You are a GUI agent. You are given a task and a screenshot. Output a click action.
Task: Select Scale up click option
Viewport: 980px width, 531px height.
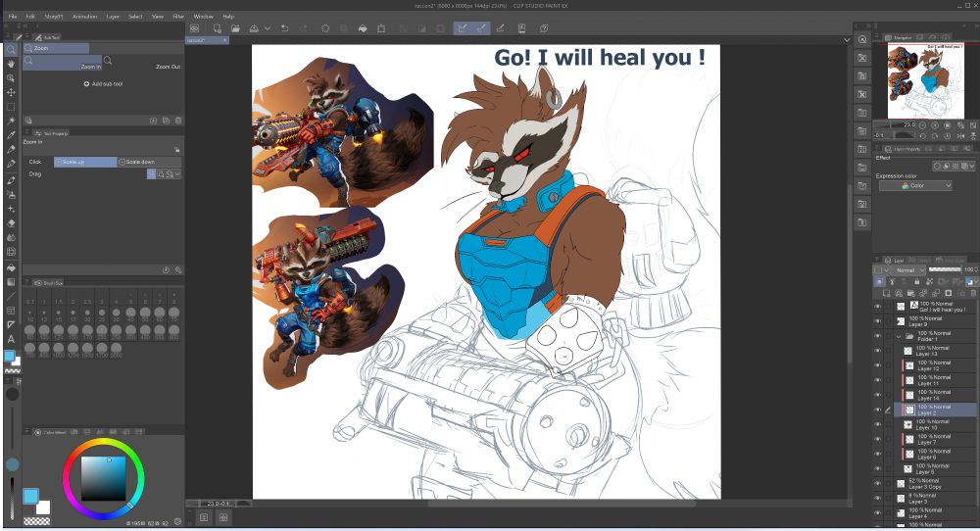85,162
